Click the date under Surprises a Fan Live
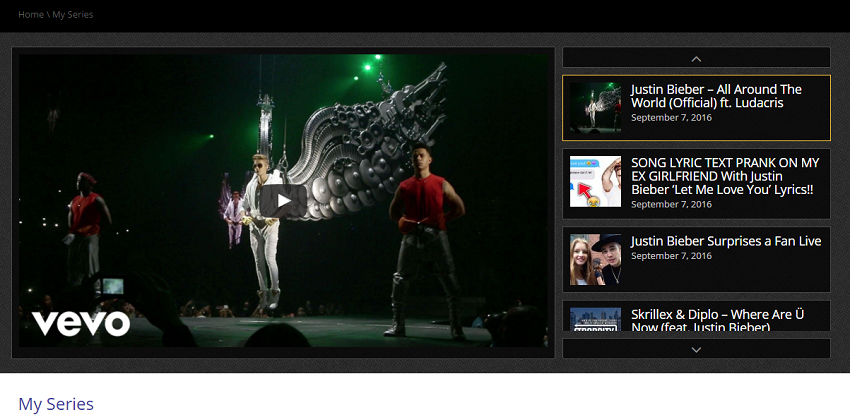The height and width of the screenshot is (417, 850). click(x=671, y=256)
